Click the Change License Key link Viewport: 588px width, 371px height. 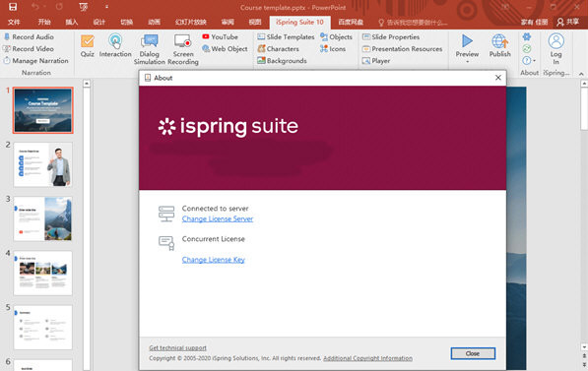coord(214,260)
